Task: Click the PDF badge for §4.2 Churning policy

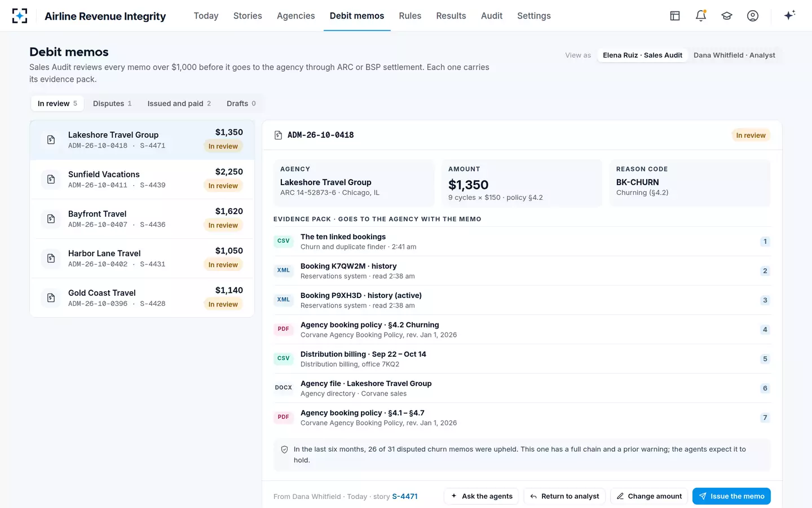Action: pos(283,329)
